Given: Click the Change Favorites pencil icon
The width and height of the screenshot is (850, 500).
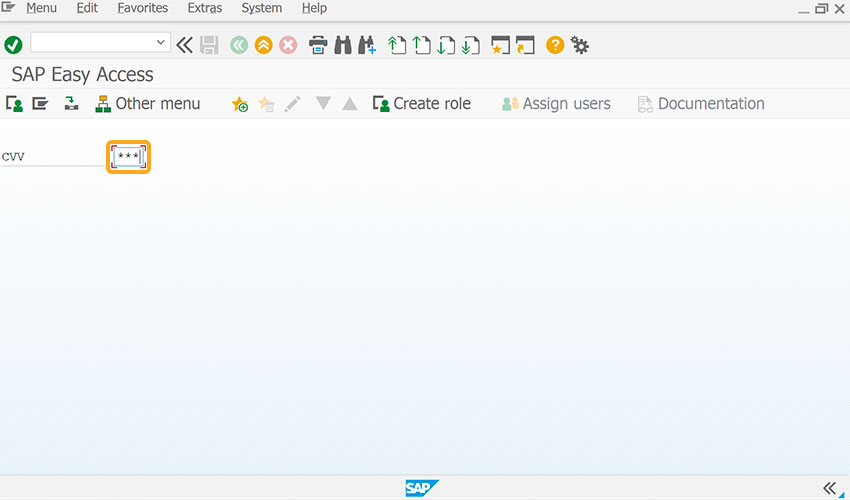Looking at the screenshot, I should [x=292, y=104].
